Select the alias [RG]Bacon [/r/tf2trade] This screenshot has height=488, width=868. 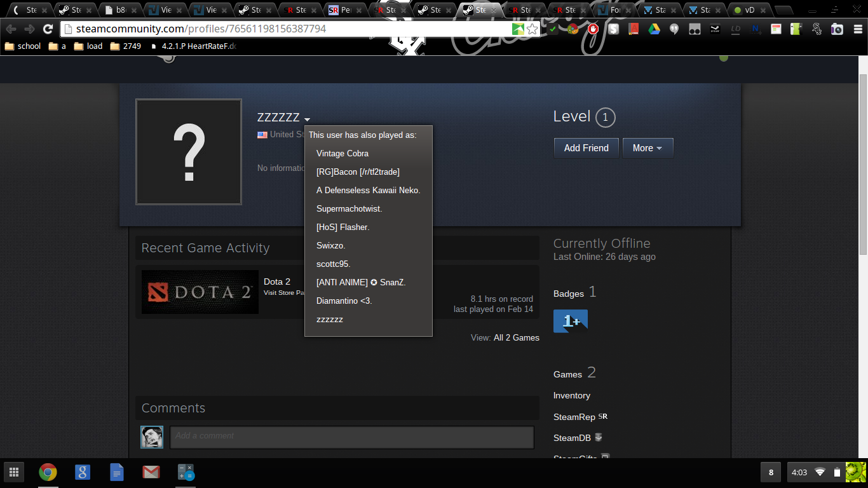358,172
